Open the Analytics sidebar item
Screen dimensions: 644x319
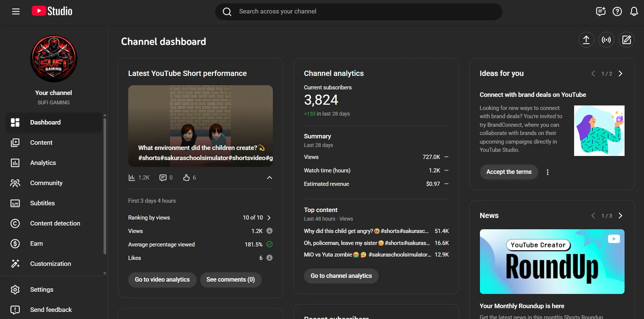pos(53,163)
